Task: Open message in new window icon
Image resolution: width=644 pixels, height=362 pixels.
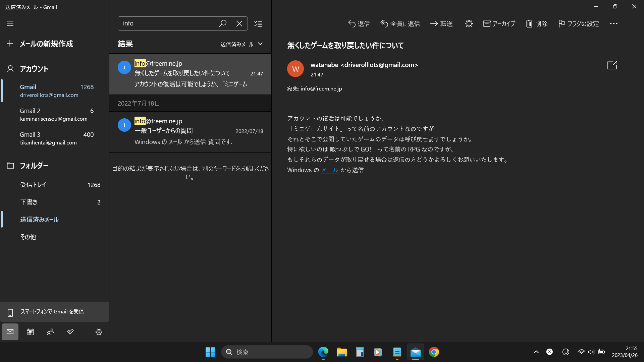Action: click(x=612, y=65)
